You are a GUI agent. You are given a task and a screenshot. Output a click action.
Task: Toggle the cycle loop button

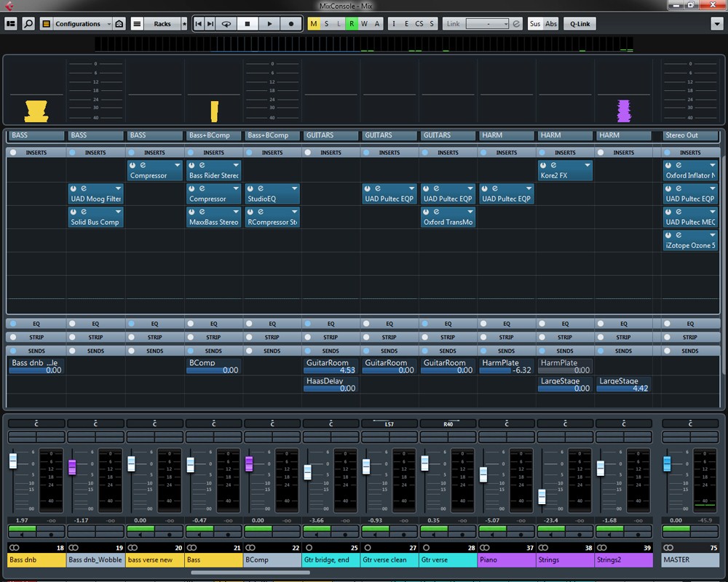pos(226,24)
